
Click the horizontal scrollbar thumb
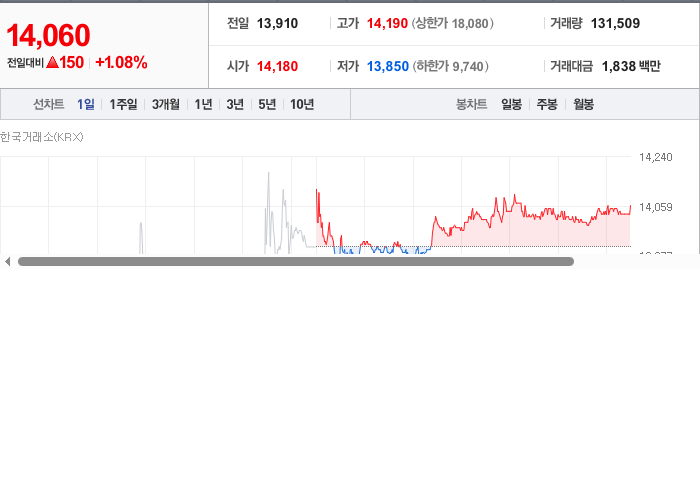[296, 262]
